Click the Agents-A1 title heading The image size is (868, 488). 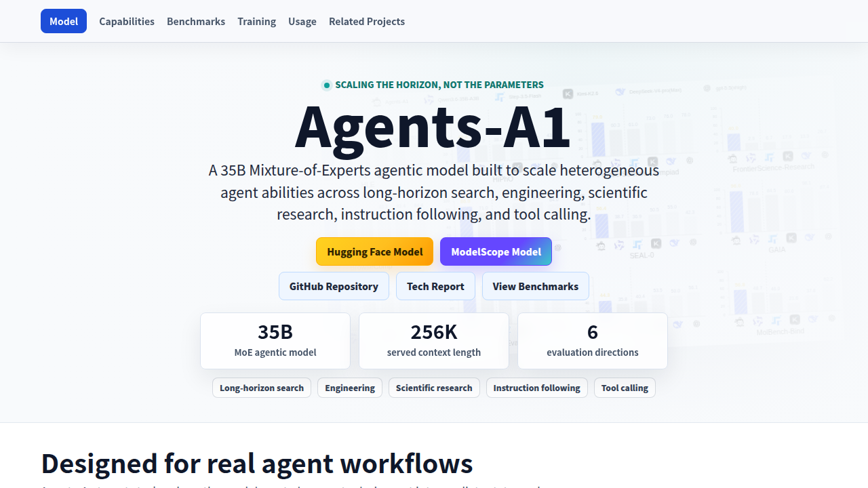tap(433, 127)
